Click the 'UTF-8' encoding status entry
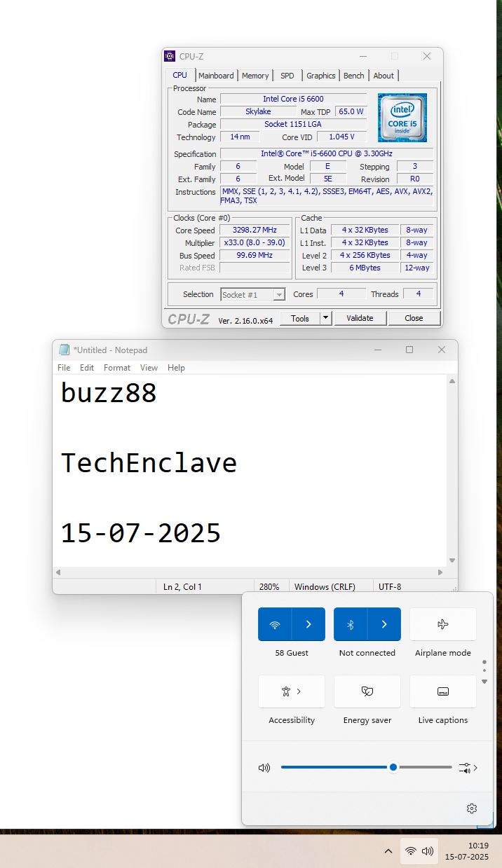The width and height of the screenshot is (502, 868). [x=390, y=586]
